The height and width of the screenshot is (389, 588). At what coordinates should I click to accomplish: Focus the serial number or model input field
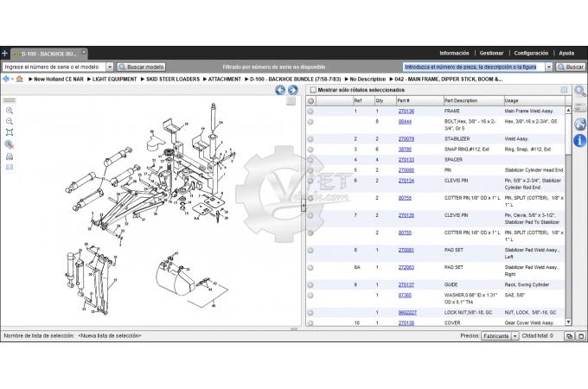click(54, 67)
